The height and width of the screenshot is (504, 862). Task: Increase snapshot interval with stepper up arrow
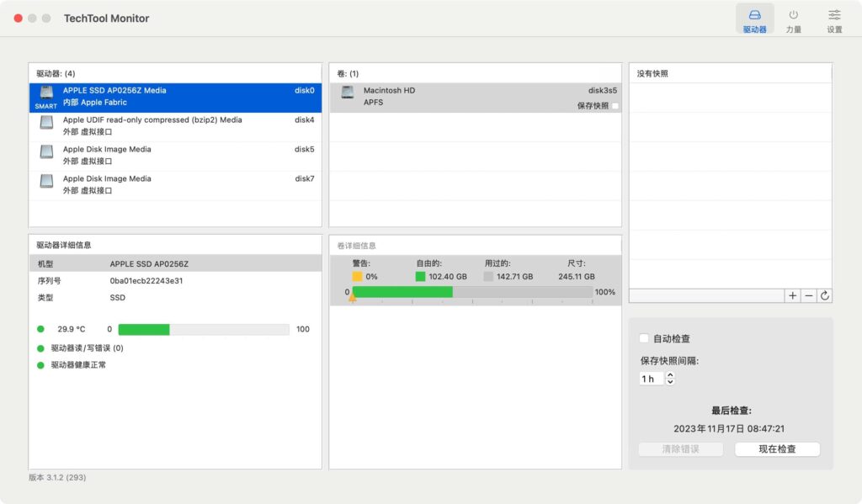click(x=670, y=375)
